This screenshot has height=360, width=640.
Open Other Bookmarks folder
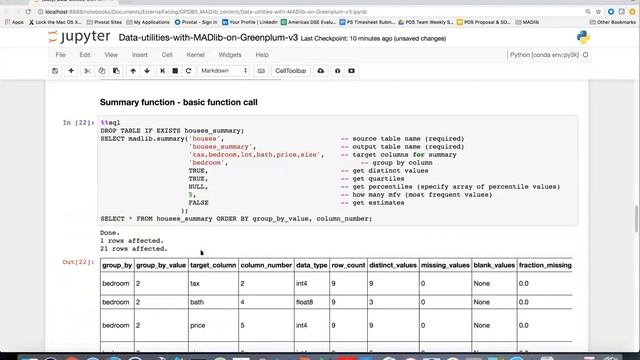coord(613,22)
